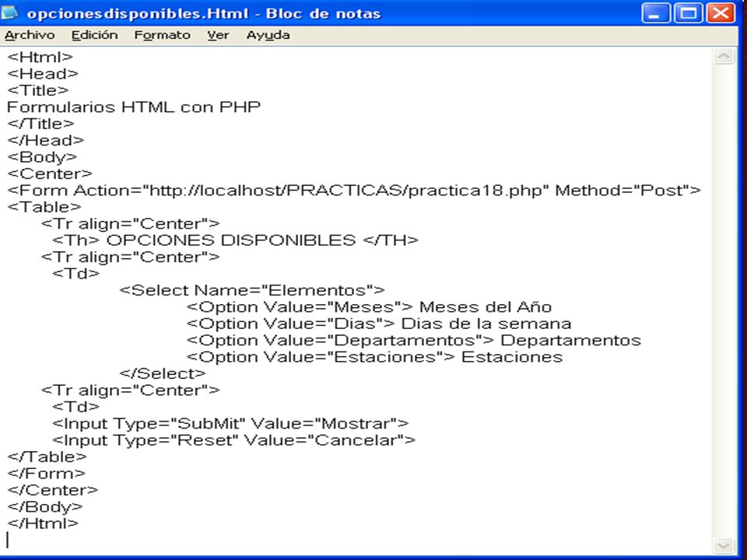Click the <Html> opening tag line
Image resolution: width=747 pixels, height=560 pixels.
pos(40,57)
